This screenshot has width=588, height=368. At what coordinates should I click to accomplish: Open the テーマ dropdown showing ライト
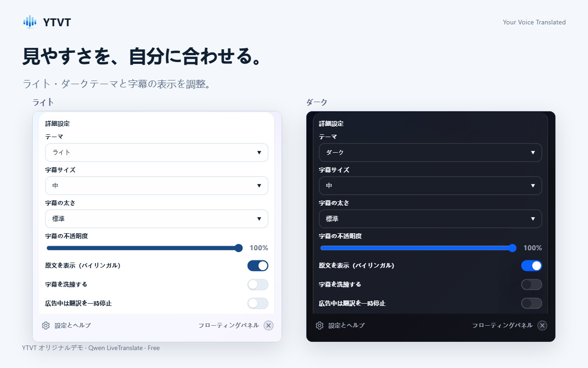157,152
